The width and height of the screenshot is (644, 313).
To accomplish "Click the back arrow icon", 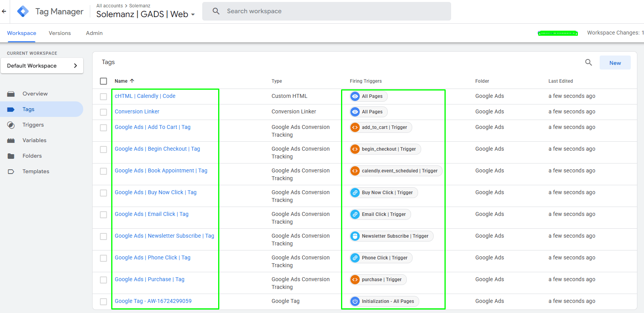I will (x=4, y=11).
